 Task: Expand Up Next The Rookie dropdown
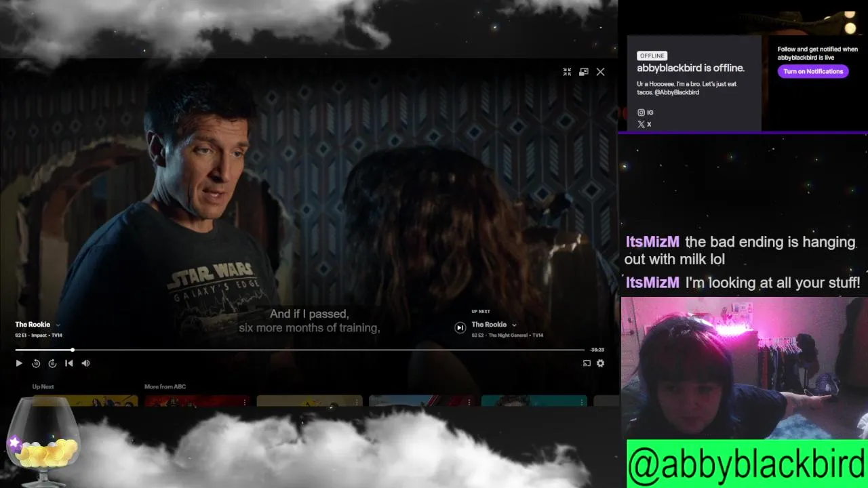click(514, 325)
